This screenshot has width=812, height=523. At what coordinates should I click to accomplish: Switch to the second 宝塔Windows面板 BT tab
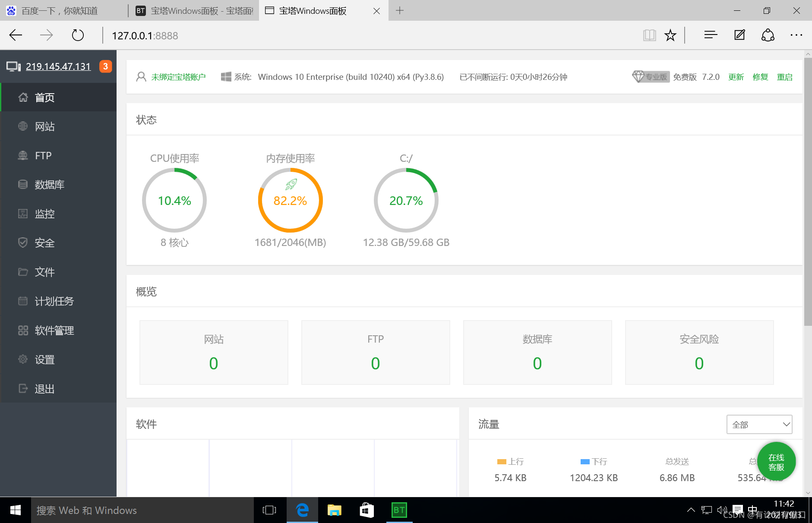[194, 11]
